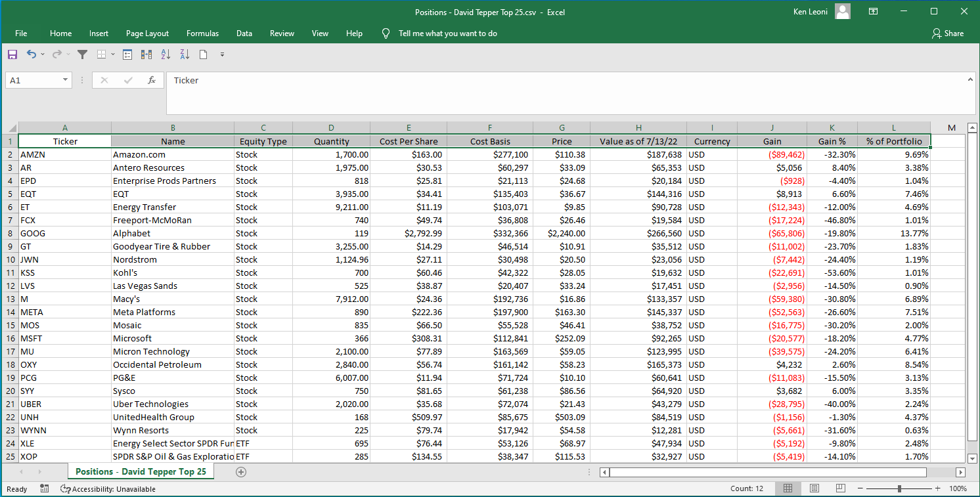Add a new sheet with plus icon
980x497 pixels.
point(241,471)
